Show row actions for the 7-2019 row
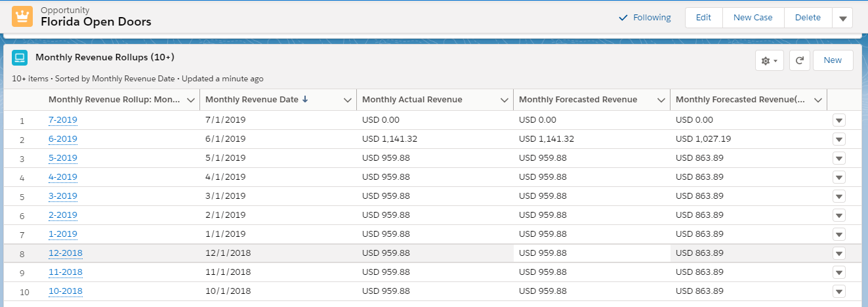The height and width of the screenshot is (307, 868). 839,120
